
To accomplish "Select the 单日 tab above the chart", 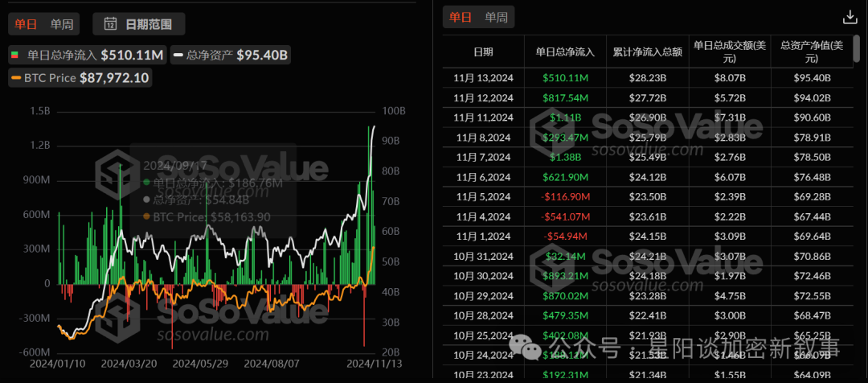I will (26, 24).
